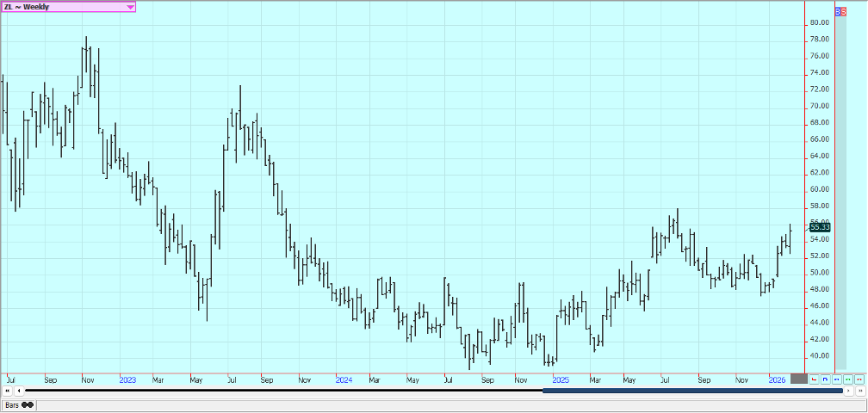Click the red dash icon at far right
The height and width of the screenshot is (413, 868).
859,379
